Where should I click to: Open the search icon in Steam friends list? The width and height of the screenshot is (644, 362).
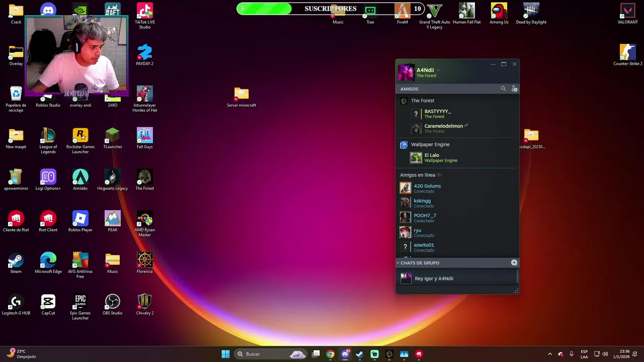503,88
